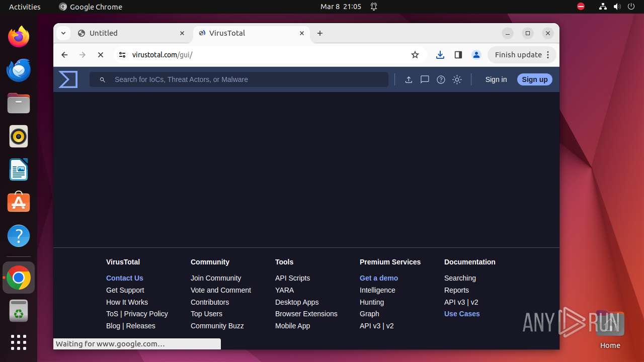
Task: Launch Thunderbird Mail from the dock
Action: click(19, 70)
